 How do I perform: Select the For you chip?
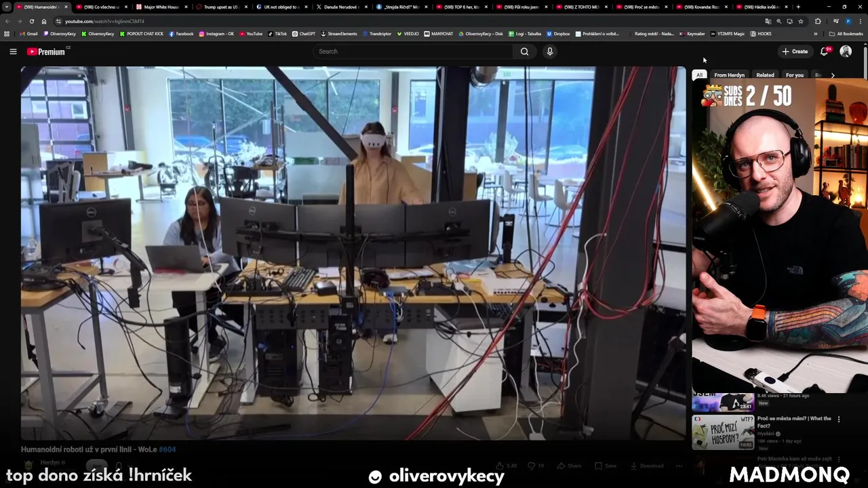click(x=794, y=75)
